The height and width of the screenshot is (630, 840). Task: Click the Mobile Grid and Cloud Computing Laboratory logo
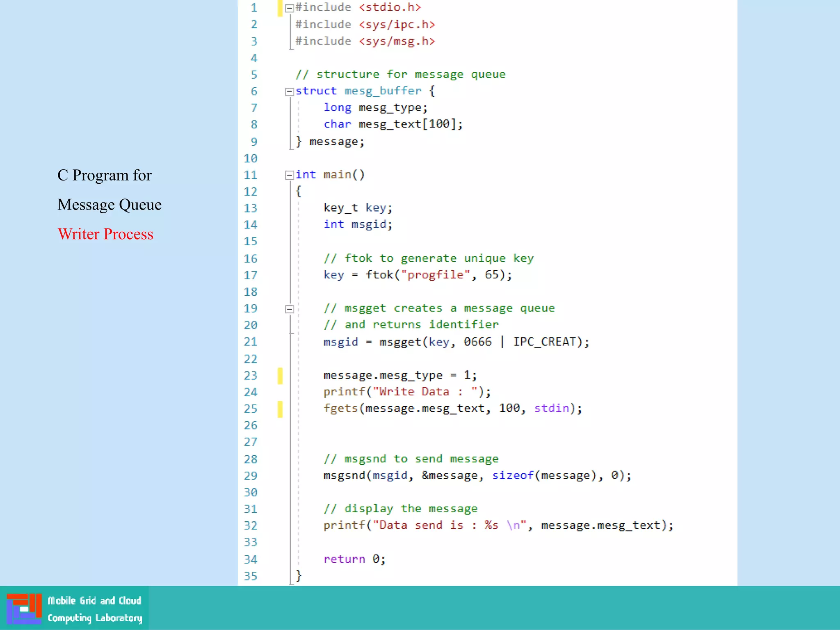click(x=24, y=609)
